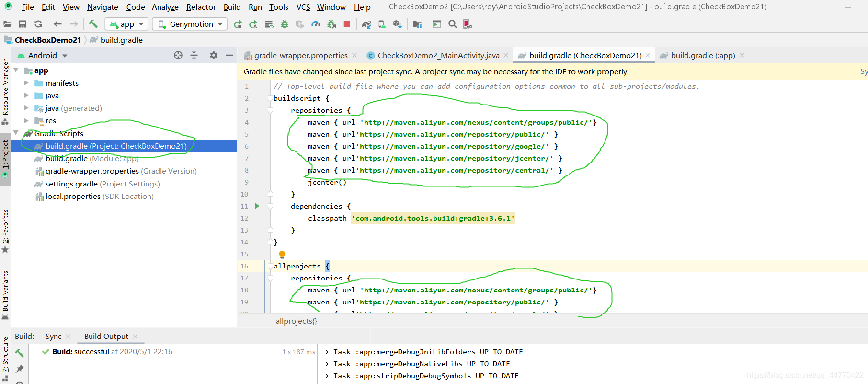This screenshot has height=384, width=868.
Task: Click the run with coverage icon
Action: click(300, 24)
